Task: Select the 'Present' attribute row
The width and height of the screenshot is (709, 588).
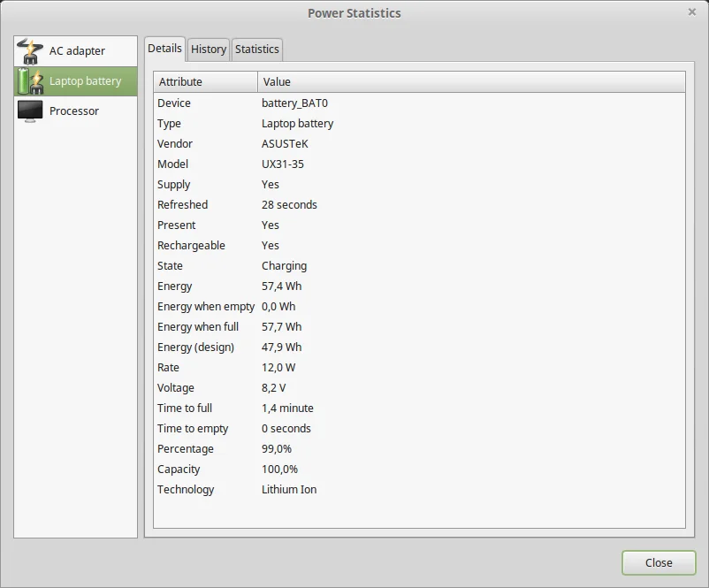Action: [x=419, y=225]
